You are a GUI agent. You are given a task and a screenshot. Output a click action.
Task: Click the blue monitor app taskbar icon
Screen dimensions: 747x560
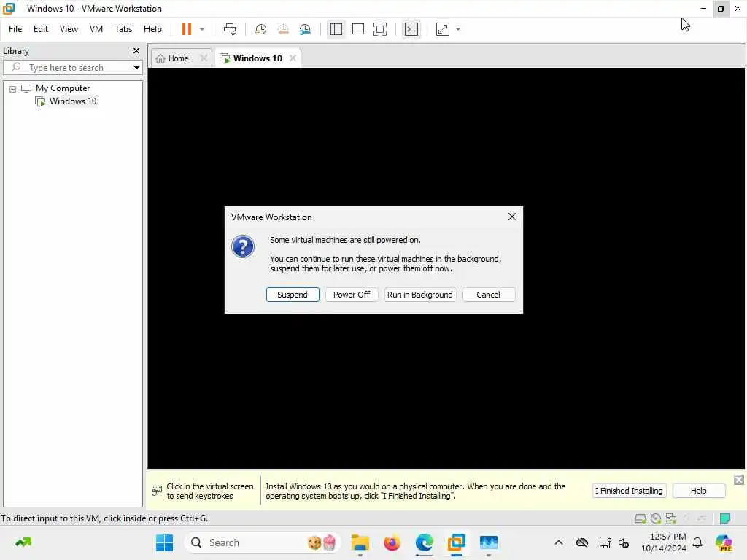(488, 542)
